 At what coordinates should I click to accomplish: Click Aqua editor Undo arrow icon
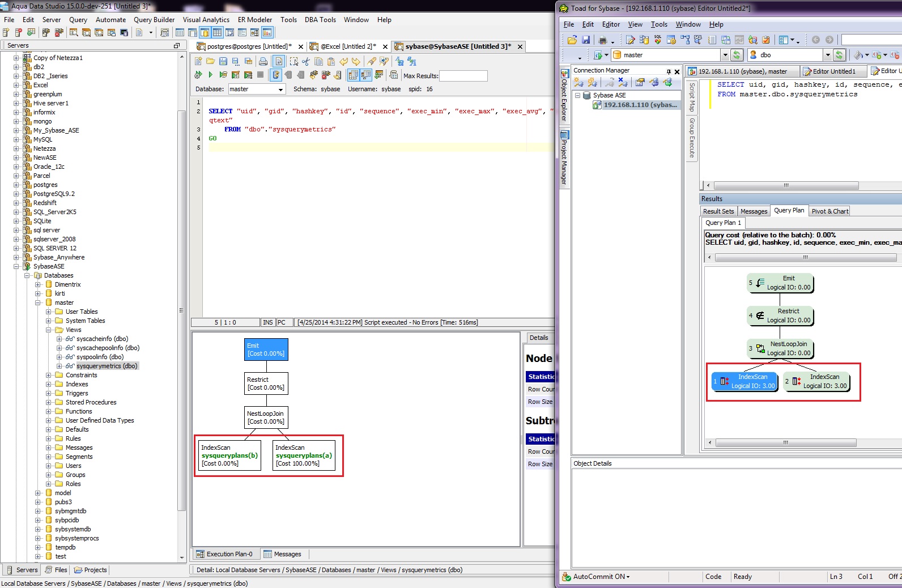(343, 61)
